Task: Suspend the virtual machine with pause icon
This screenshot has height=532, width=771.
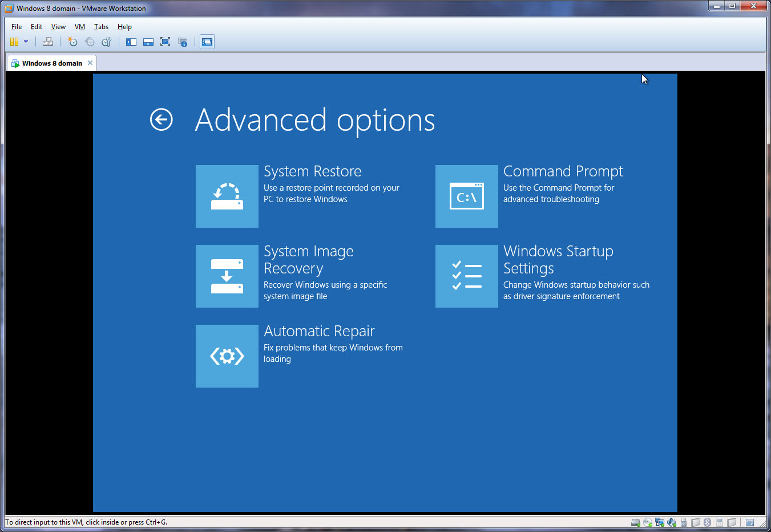Action: coord(14,42)
